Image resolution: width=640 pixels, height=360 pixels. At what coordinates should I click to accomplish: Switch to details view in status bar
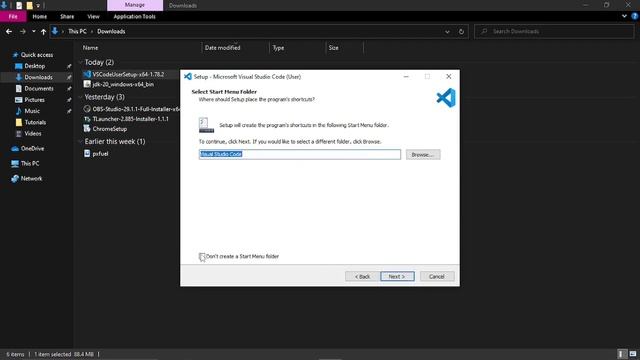click(x=621, y=354)
